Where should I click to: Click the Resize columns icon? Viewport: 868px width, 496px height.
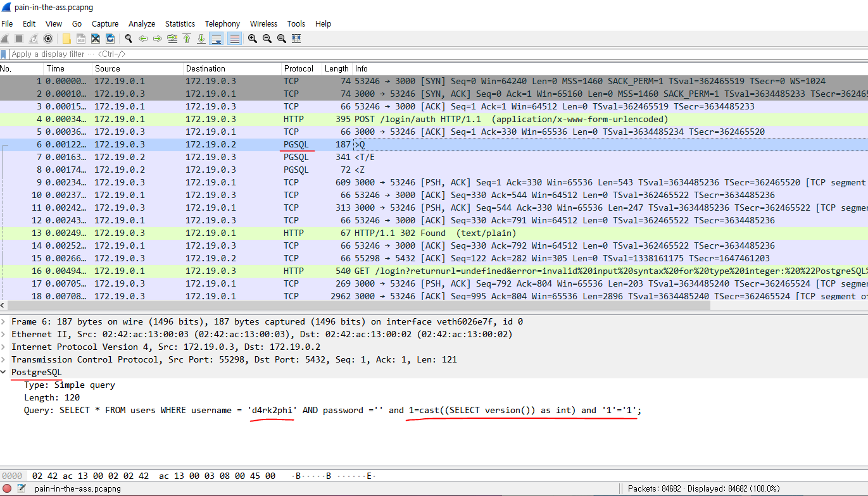click(x=296, y=39)
